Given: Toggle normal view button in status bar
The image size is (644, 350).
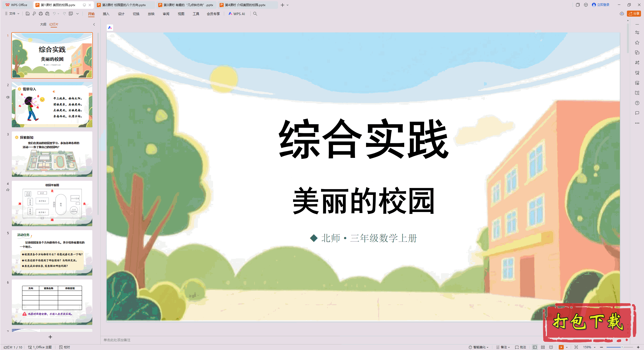Looking at the screenshot, I should coord(535,347).
